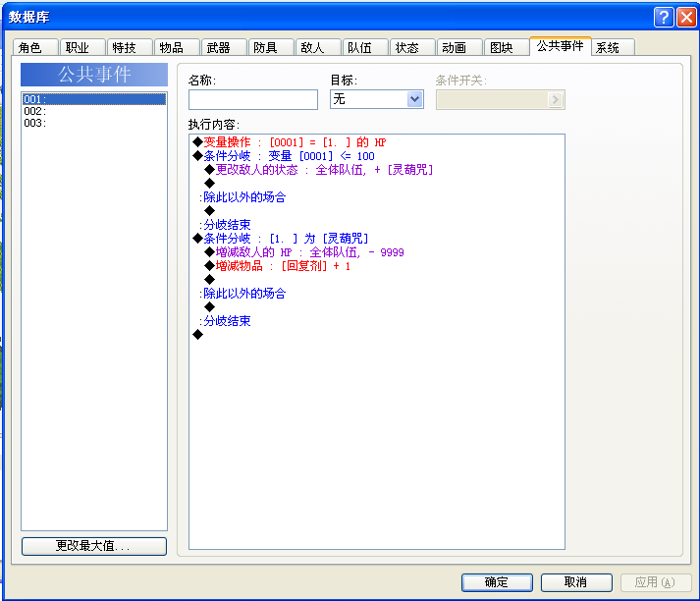Switch to the 动画 tab

459,47
